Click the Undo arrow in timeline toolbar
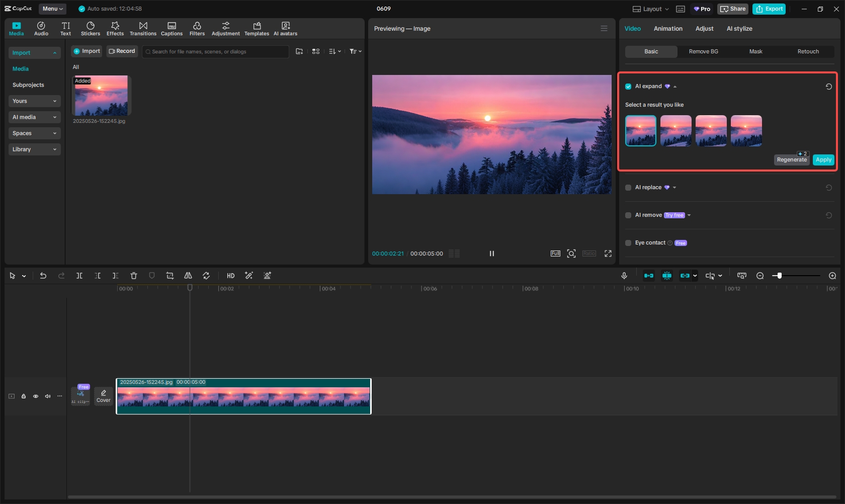This screenshot has width=845, height=504. click(43, 276)
